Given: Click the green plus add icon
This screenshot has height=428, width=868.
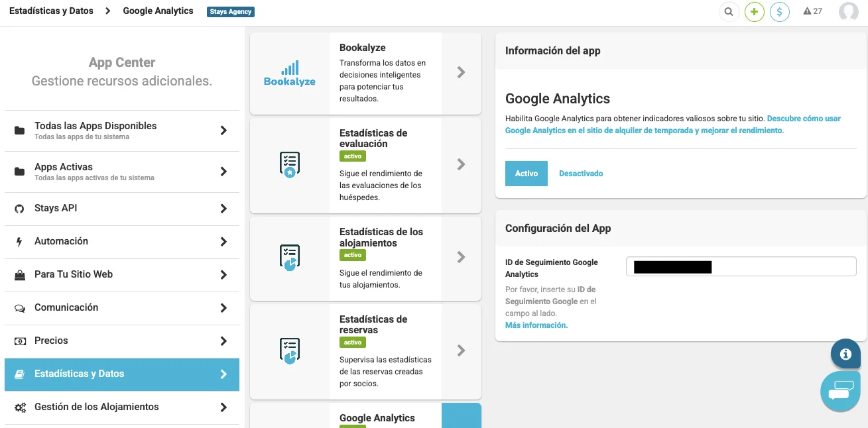Looking at the screenshot, I should (x=755, y=11).
